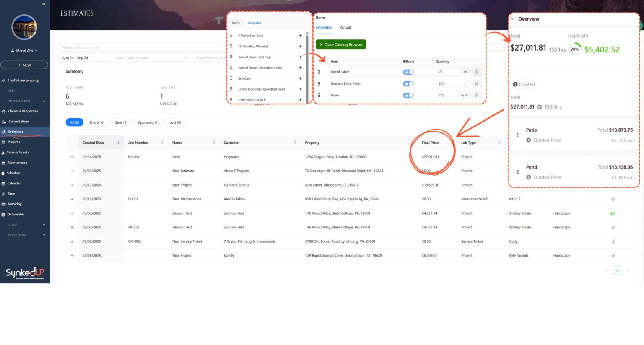
Task: Switch off the Billable toggle for Paver
Action: point(408,96)
